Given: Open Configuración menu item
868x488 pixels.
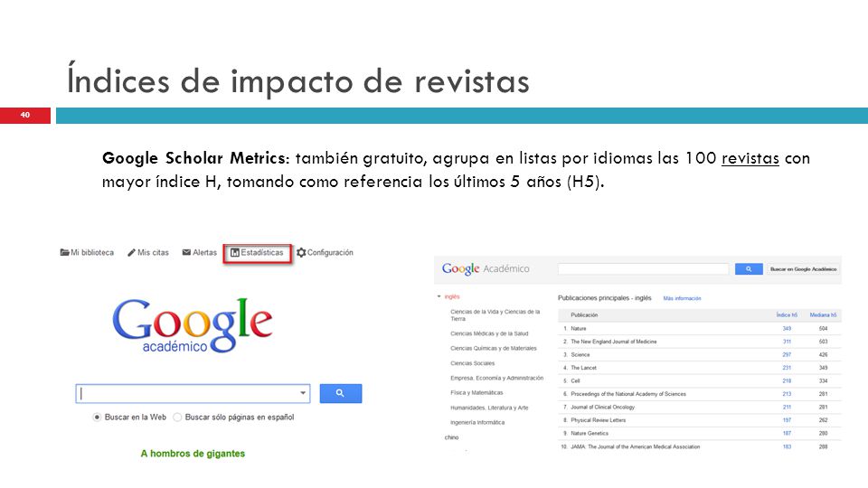Looking at the screenshot, I should pyautogui.click(x=325, y=253).
